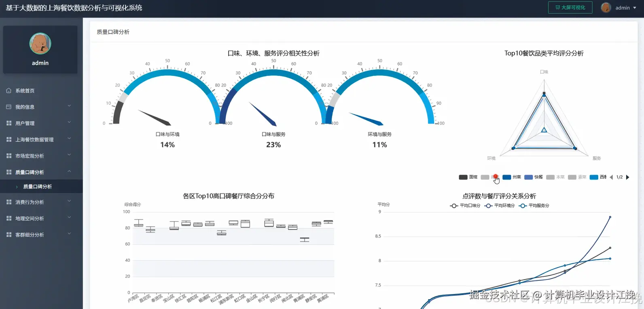This screenshot has height=309, width=644.
Task: Open the admin user dropdown
Action: pyautogui.click(x=625, y=8)
